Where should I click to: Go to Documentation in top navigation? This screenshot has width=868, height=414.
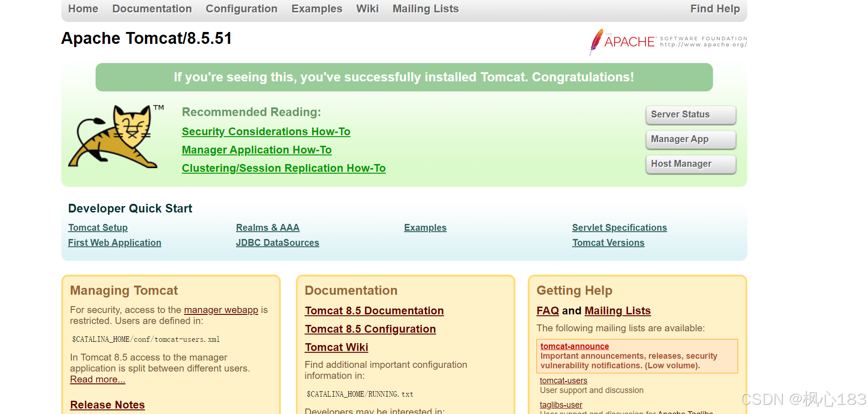152,9
